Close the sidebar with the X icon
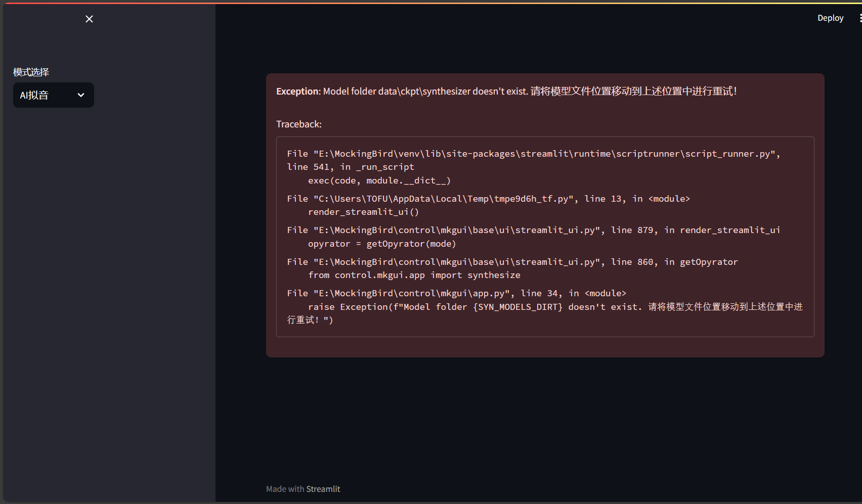 click(89, 19)
